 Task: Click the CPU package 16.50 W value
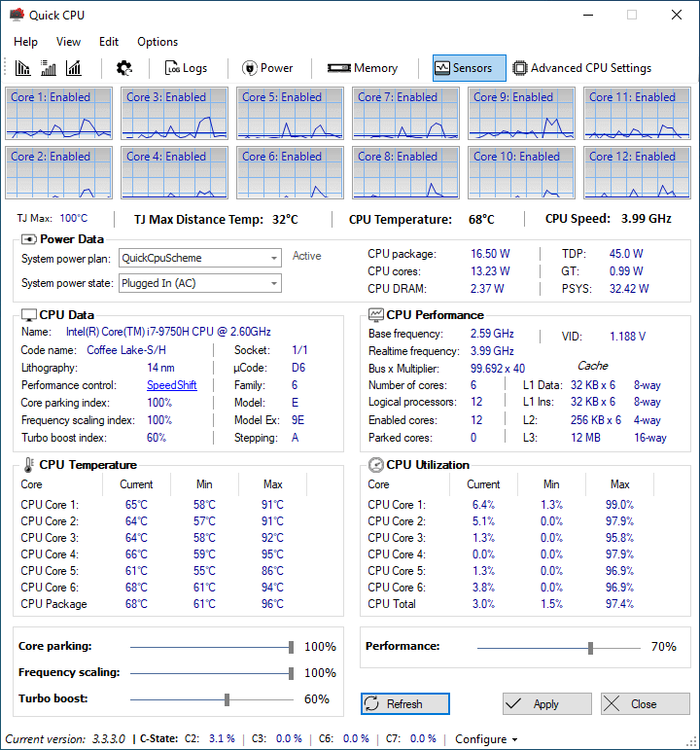pyautogui.click(x=490, y=254)
